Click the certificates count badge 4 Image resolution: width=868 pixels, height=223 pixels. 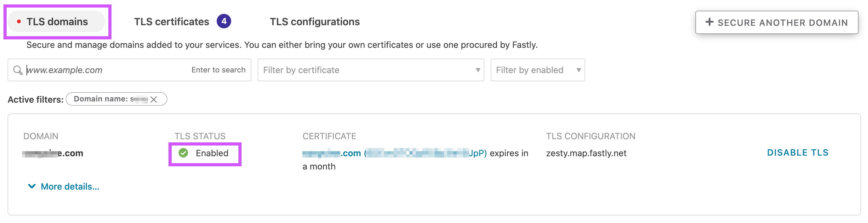pyautogui.click(x=224, y=21)
